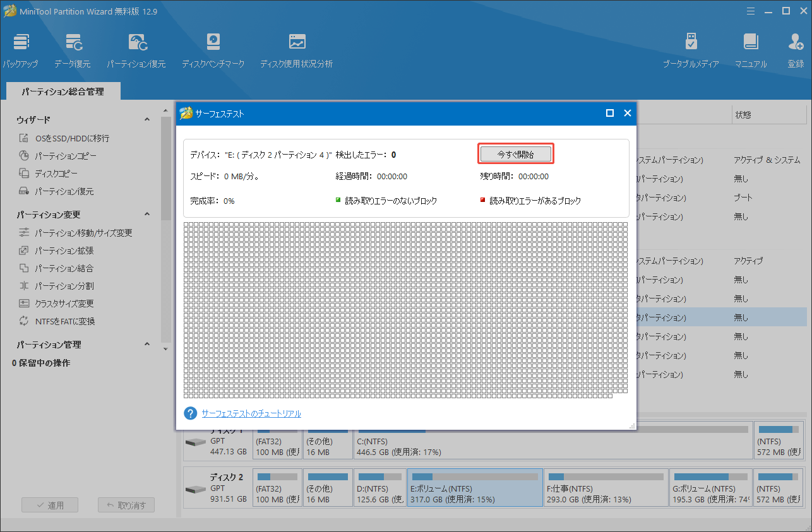Click the パーティション分割 icon

(24, 286)
